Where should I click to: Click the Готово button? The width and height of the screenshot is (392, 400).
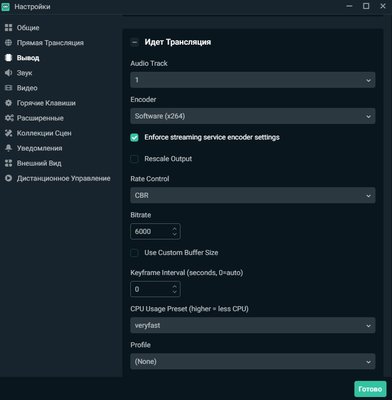click(x=370, y=389)
